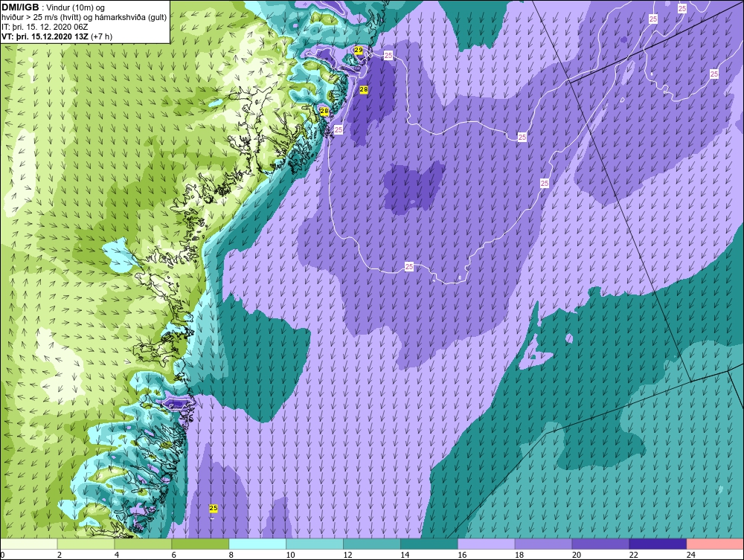Screen dimensions: 744x560
Task: Click the teal legend swatch between 12 and 14
Action: (x=371, y=544)
